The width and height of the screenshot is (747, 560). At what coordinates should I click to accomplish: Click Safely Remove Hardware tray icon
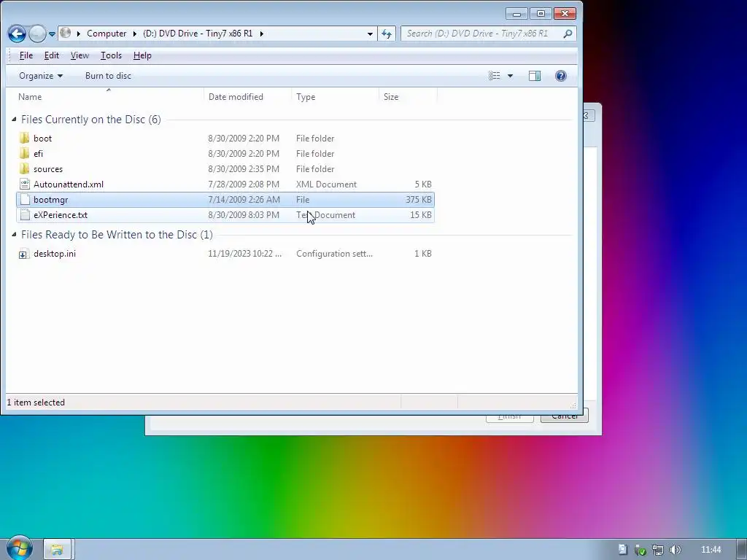click(640, 550)
